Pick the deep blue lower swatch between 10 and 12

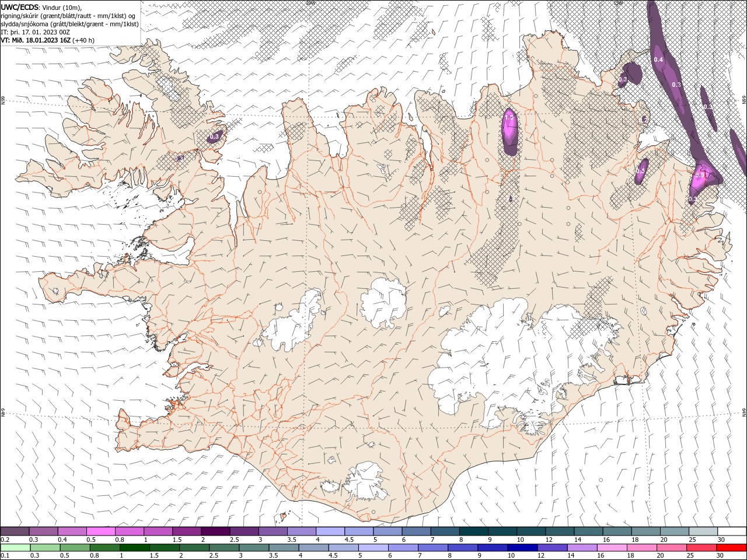[523, 548]
